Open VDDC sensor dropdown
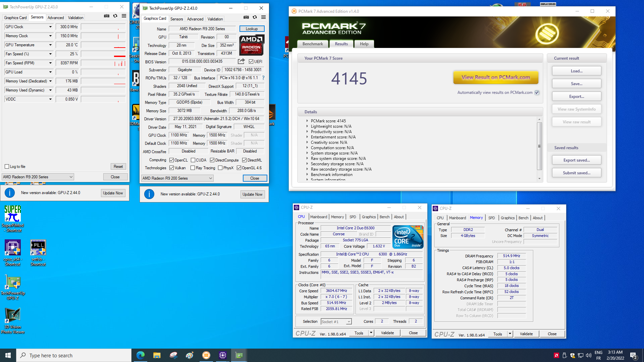This screenshot has height=362, width=644. pyautogui.click(x=50, y=99)
